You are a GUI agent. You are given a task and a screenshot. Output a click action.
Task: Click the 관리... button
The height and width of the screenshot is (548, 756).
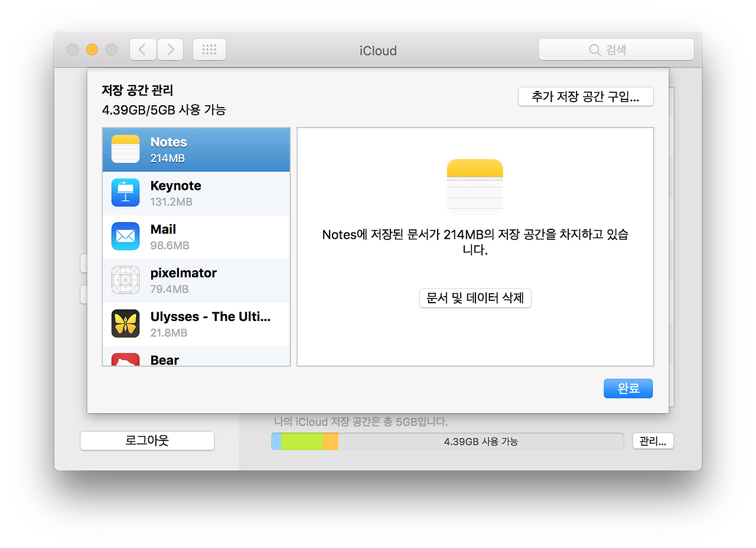653,441
